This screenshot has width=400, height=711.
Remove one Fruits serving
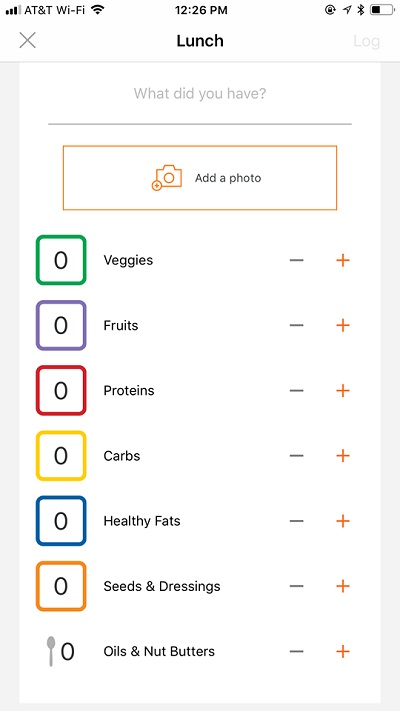point(297,325)
